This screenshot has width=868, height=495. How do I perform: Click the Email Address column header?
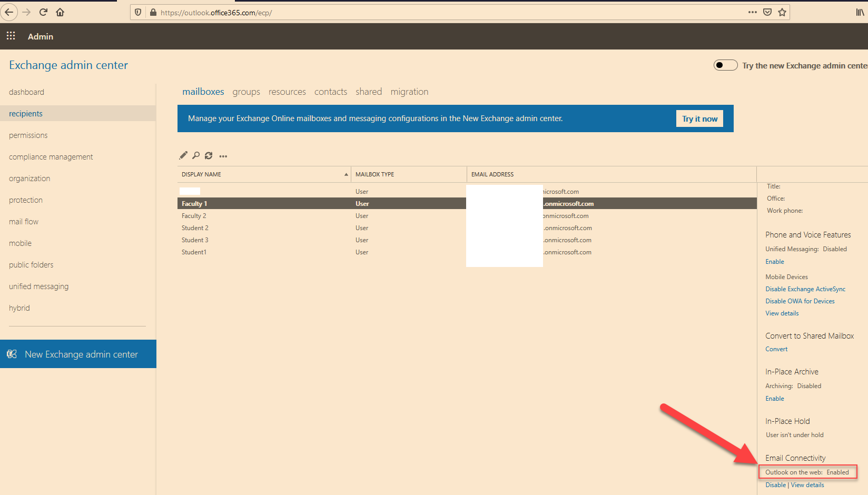[611, 174]
